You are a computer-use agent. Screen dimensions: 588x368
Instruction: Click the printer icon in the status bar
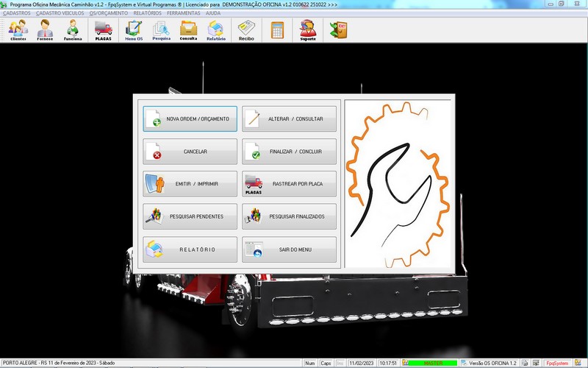coord(525,363)
